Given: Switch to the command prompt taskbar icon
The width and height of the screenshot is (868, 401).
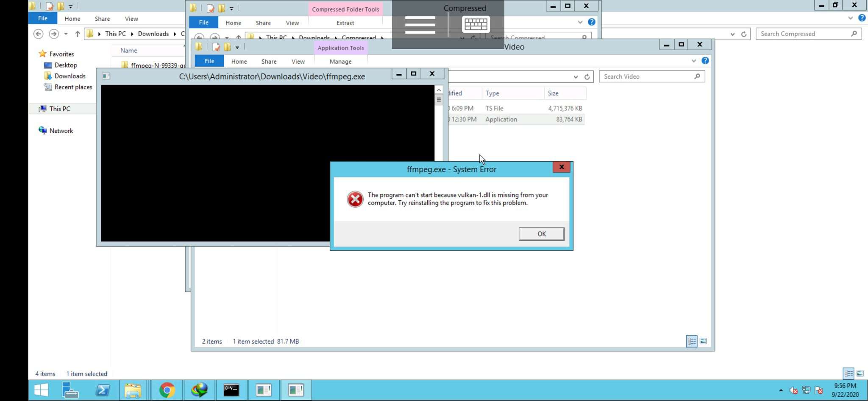Looking at the screenshot, I should click(x=231, y=390).
